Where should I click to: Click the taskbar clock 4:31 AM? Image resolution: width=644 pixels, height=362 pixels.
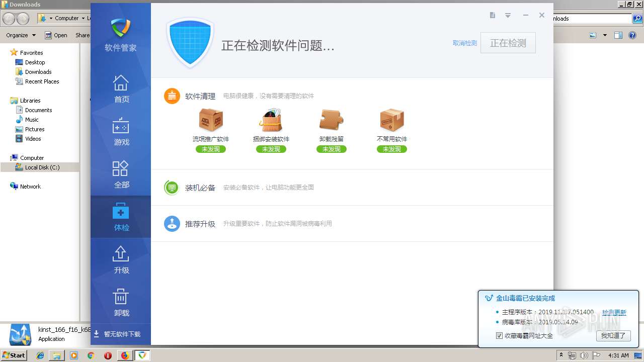click(x=618, y=355)
